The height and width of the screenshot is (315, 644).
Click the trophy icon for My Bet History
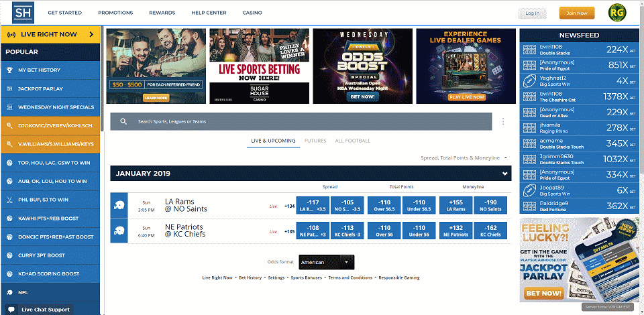pos(9,70)
